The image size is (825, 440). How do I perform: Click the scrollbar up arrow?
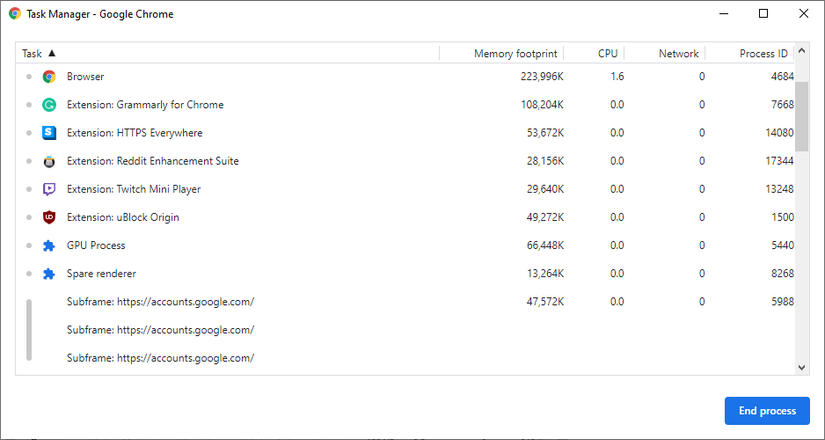[x=801, y=51]
